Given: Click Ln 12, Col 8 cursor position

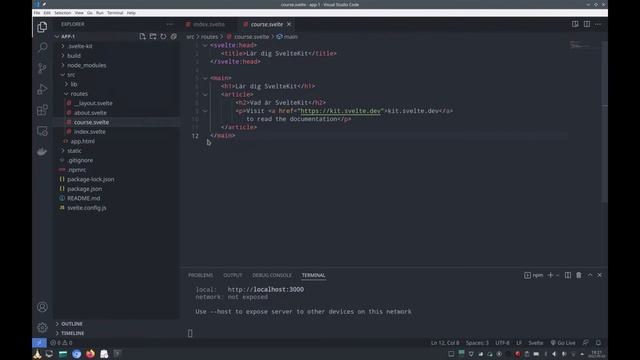Looking at the screenshot, I should tap(445, 343).
